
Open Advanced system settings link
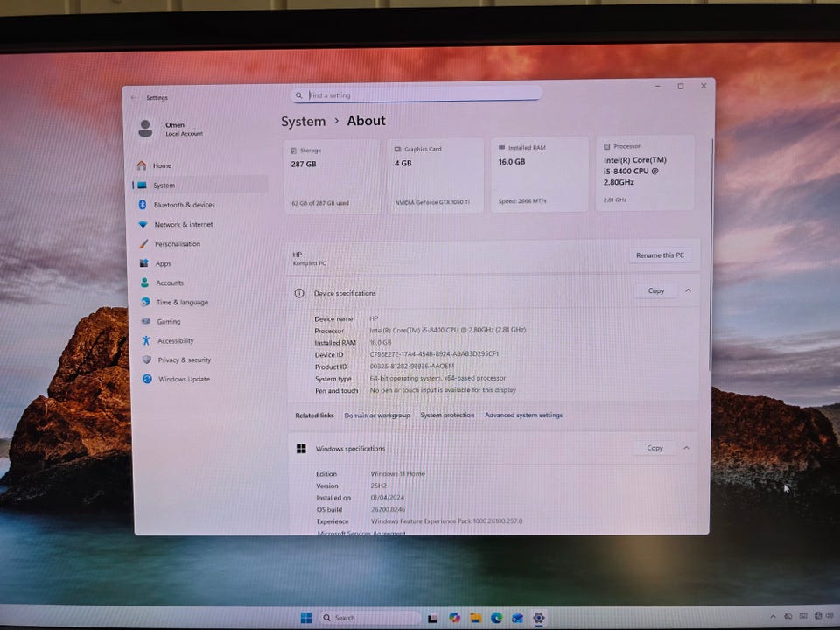click(x=523, y=415)
